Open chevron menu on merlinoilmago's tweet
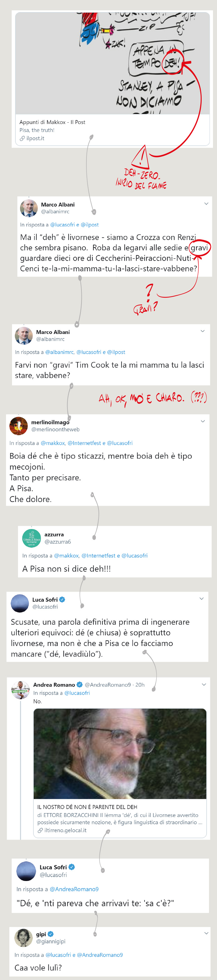This screenshot has height=980, width=217. pos(203,421)
